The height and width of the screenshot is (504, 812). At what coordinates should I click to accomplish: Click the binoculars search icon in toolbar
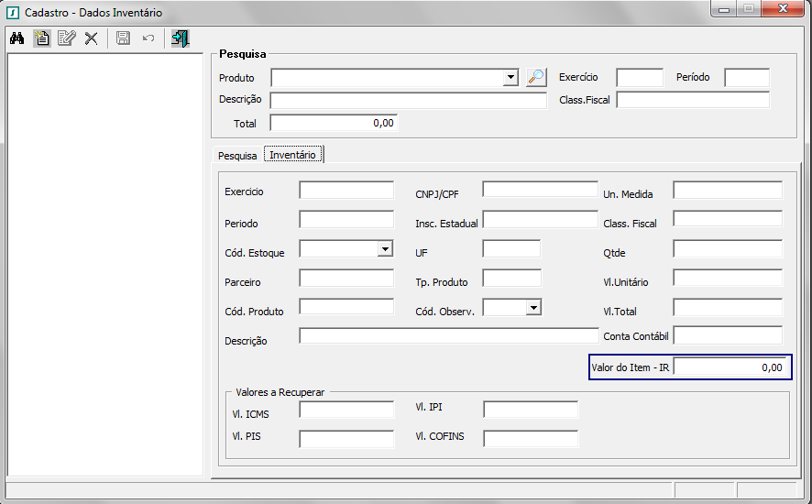pos(16,38)
